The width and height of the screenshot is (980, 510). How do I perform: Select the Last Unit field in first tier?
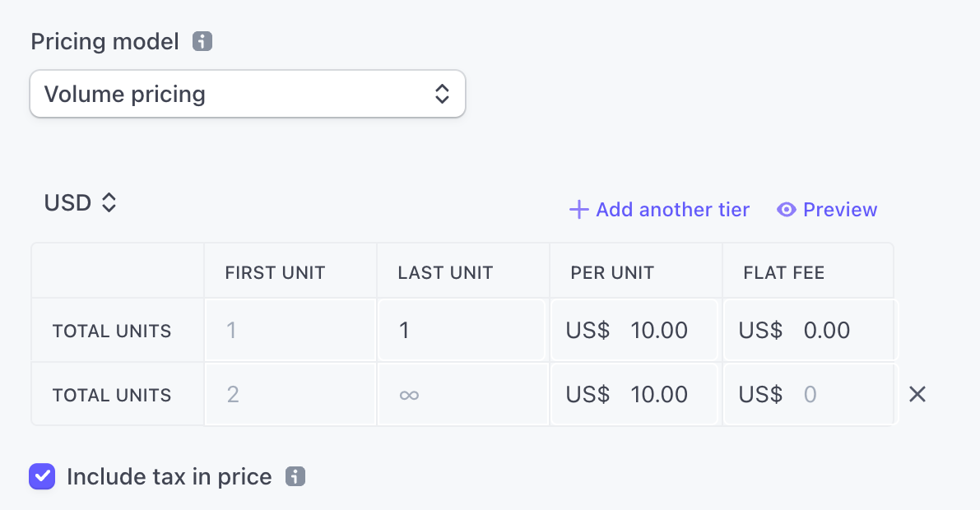(x=462, y=330)
